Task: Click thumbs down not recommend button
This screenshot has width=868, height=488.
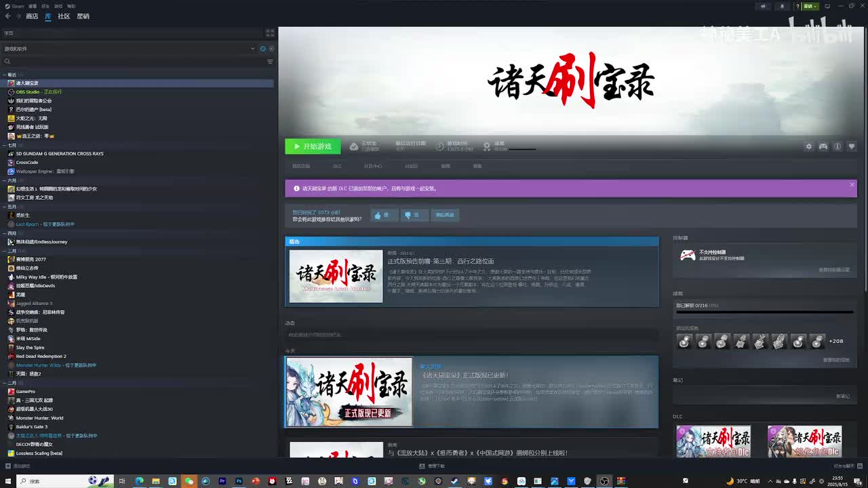Action: point(414,215)
